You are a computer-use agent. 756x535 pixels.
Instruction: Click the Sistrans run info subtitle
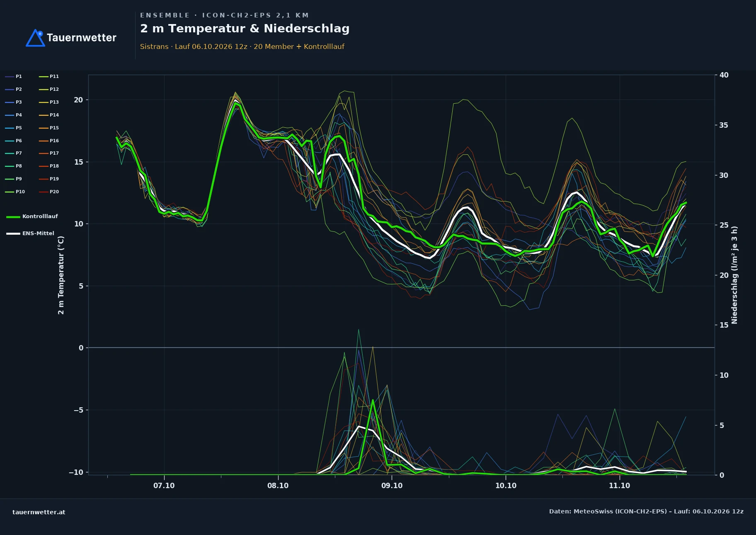pos(242,46)
